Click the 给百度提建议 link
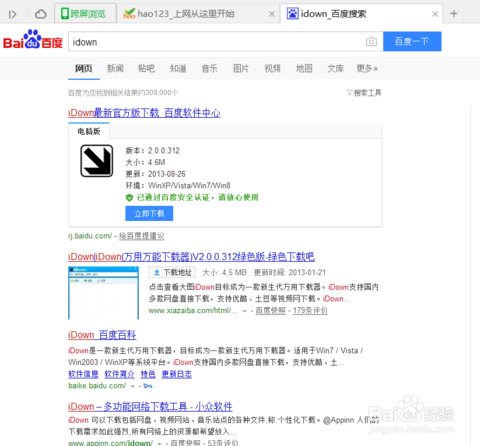Screen dimensions: 480x446 click(x=142, y=236)
